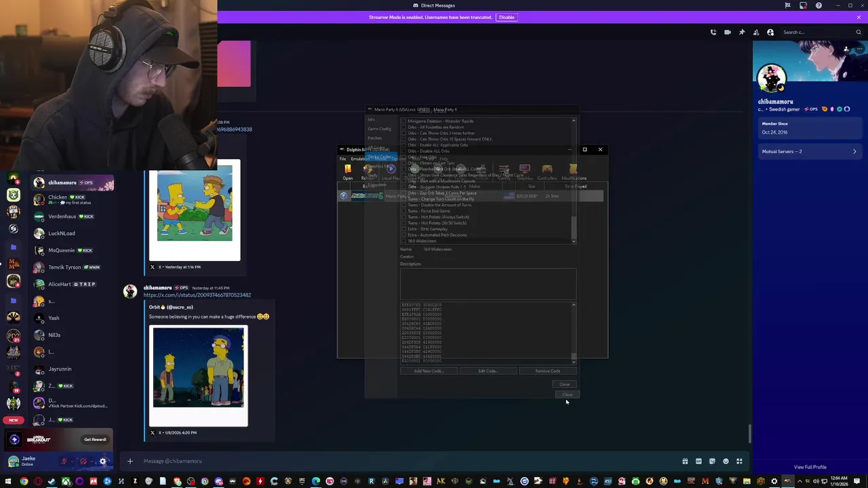The height and width of the screenshot is (488, 868).
Task: Click the code text box scrollbar thumb
Action: [574, 355]
